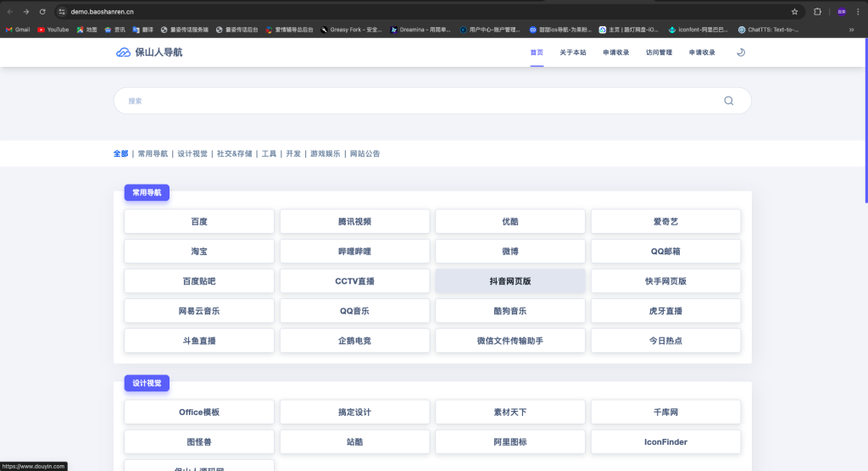Click the purple 设计视觉 section badge

coord(147,383)
